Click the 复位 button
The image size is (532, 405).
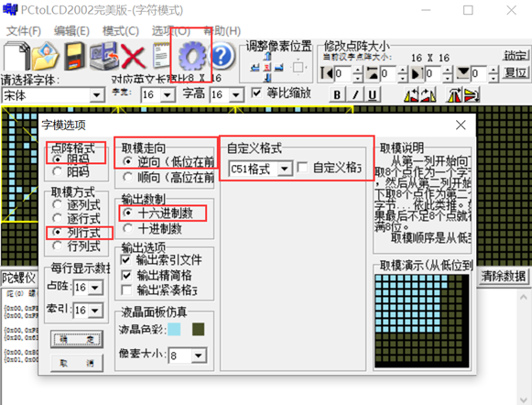click(516, 72)
